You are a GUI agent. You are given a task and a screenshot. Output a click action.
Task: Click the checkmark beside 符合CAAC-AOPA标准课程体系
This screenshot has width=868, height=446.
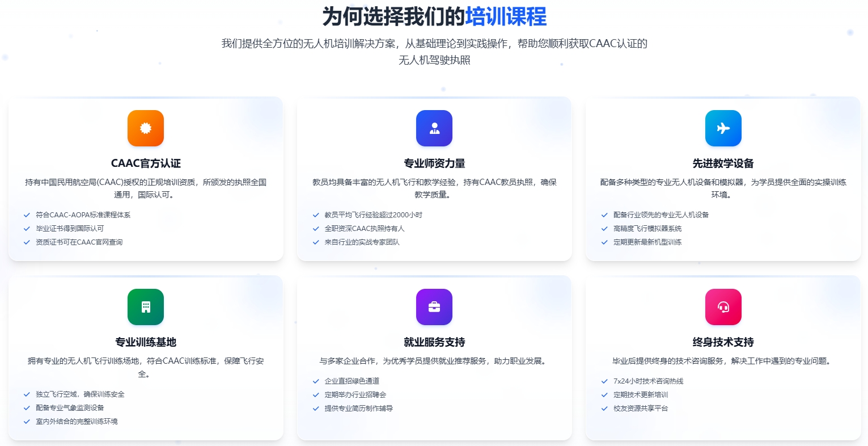click(x=27, y=215)
